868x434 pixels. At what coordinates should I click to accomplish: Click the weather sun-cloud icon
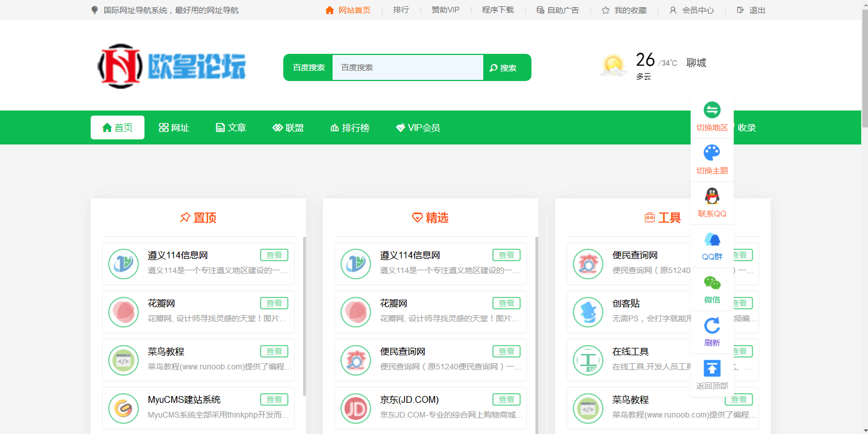point(614,66)
